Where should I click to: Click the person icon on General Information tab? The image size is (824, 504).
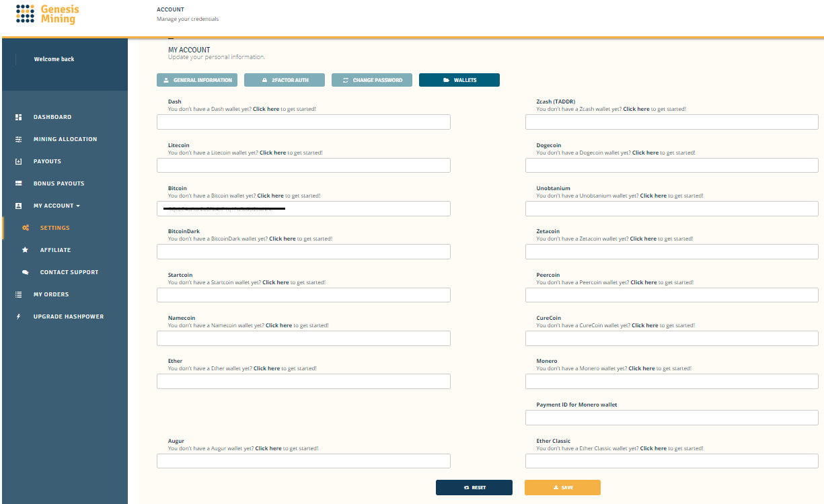pos(166,80)
